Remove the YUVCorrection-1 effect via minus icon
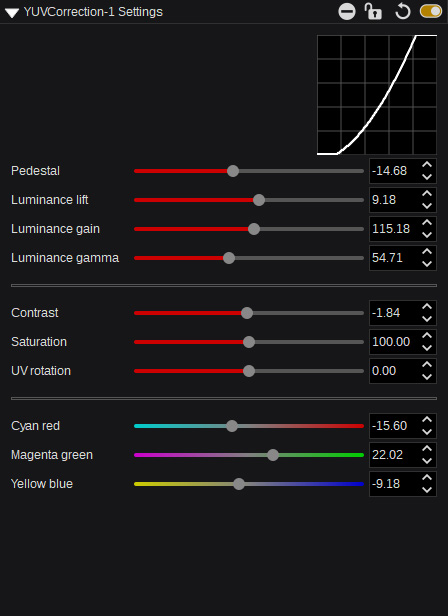This screenshot has width=448, height=616. [347, 11]
